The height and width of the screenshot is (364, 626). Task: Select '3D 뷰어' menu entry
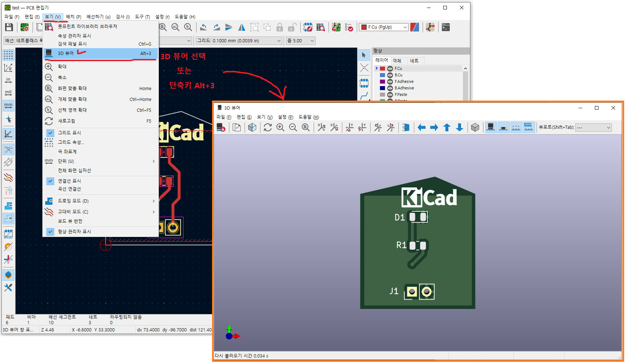tap(100, 53)
